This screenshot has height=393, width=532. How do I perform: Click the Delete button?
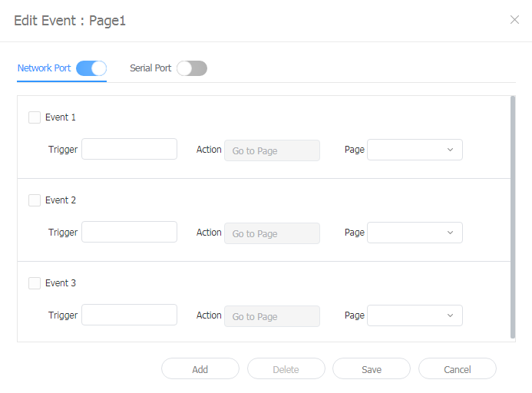point(286,369)
